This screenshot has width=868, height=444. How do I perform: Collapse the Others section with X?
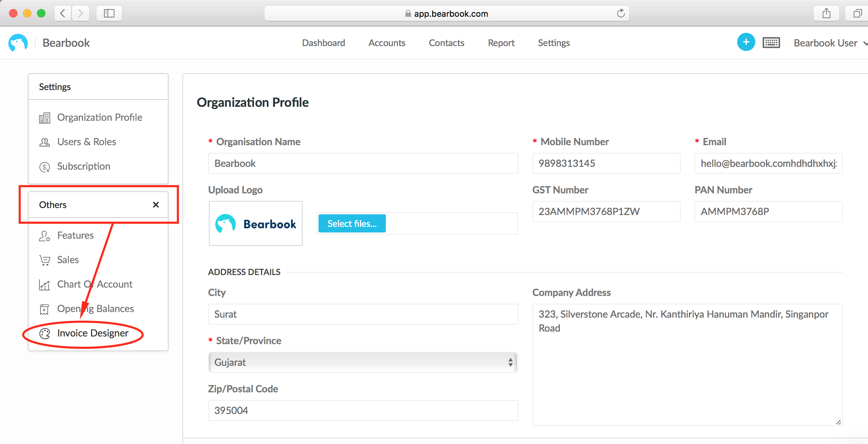[156, 205]
